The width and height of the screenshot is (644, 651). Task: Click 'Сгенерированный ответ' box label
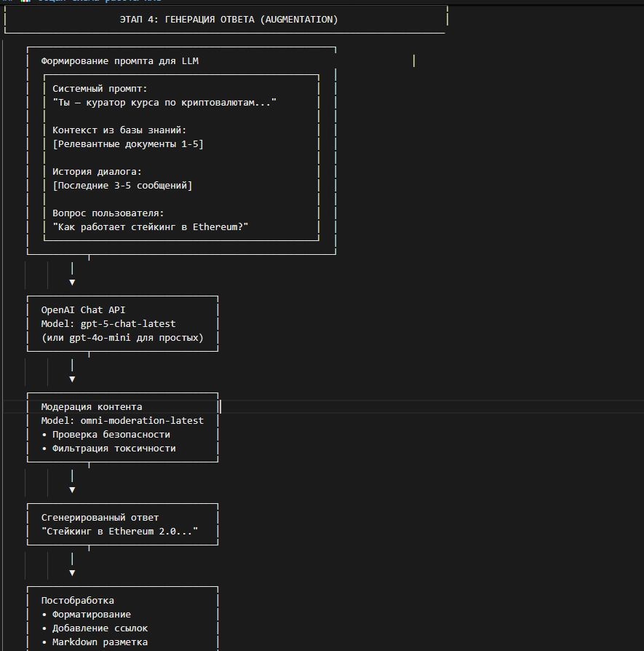[x=99, y=517]
